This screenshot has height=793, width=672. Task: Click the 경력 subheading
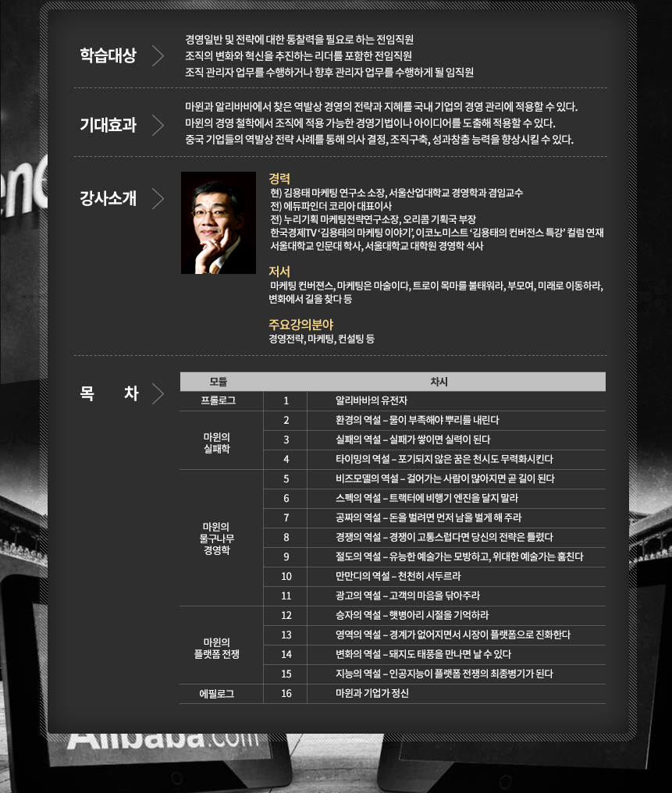(279, 179)
